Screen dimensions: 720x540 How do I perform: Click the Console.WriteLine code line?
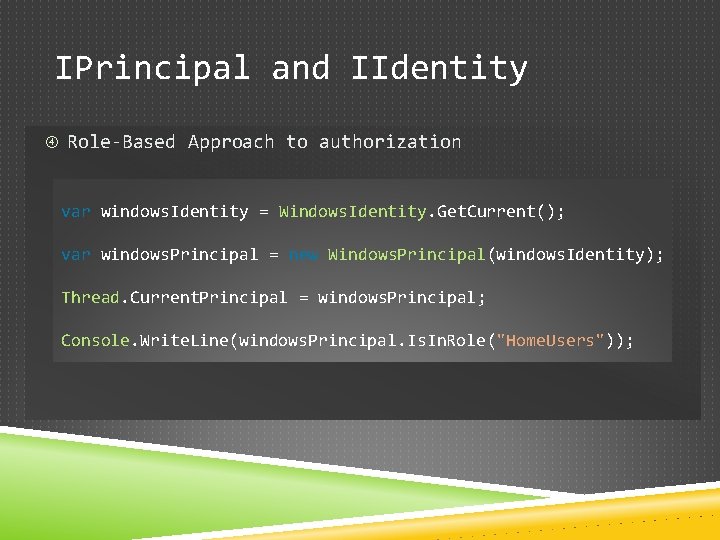click(347, 340)
